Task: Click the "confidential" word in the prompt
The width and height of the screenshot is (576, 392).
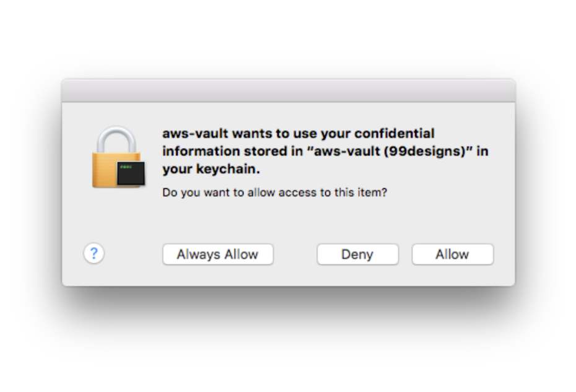Action: coord(395,133)
